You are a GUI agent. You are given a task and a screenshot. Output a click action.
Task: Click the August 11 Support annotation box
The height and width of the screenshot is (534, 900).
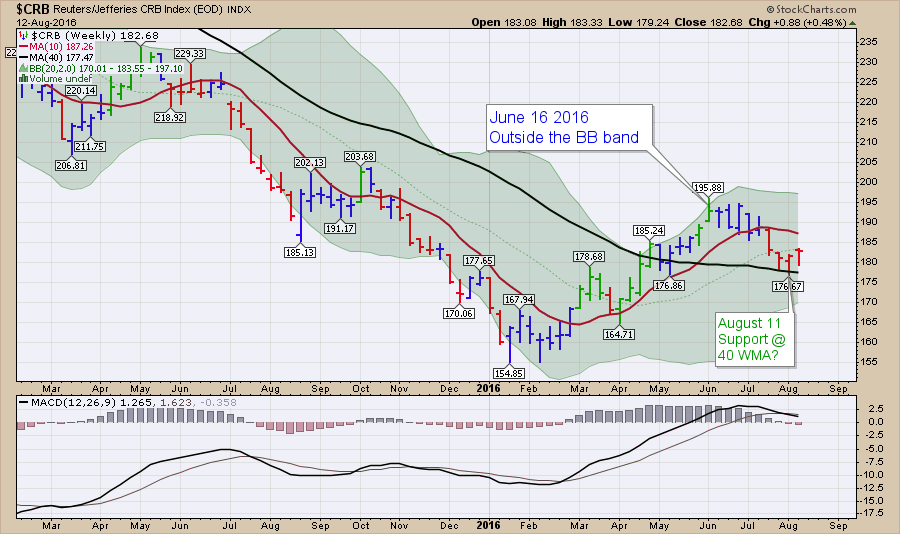(754, 339)
